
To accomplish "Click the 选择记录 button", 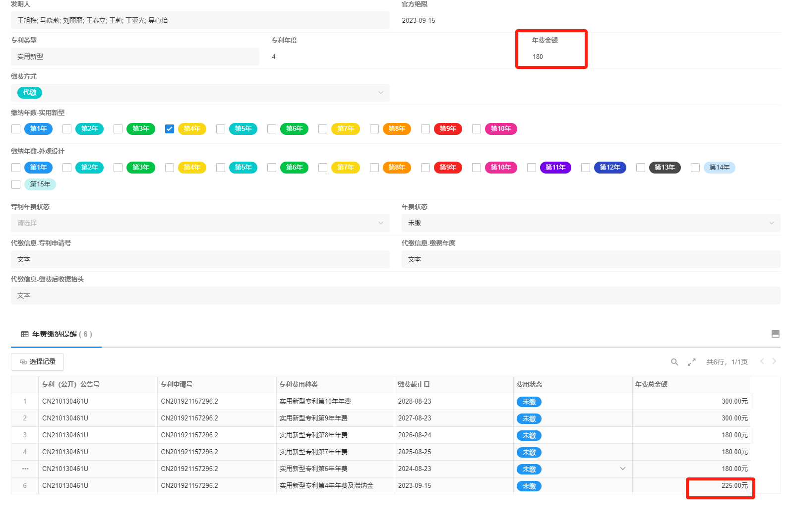I will [38, 362].
